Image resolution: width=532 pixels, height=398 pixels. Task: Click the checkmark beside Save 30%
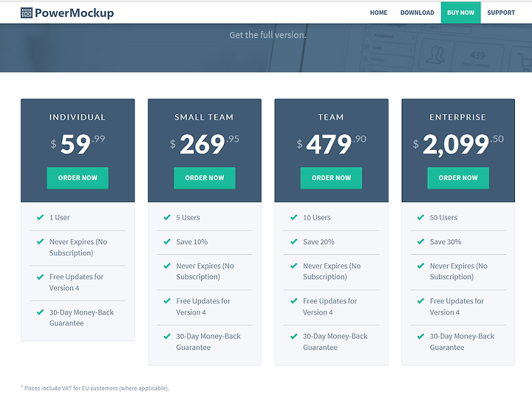click(420, 241)
